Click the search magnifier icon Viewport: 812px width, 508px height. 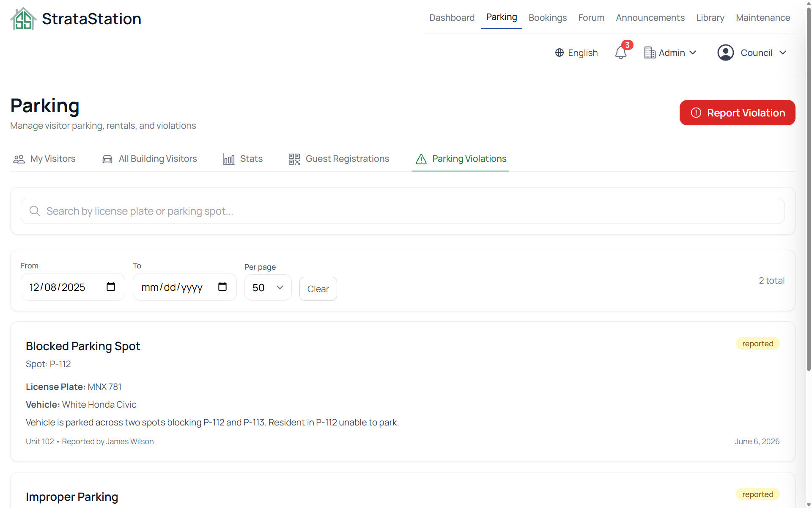click(35, 211)
